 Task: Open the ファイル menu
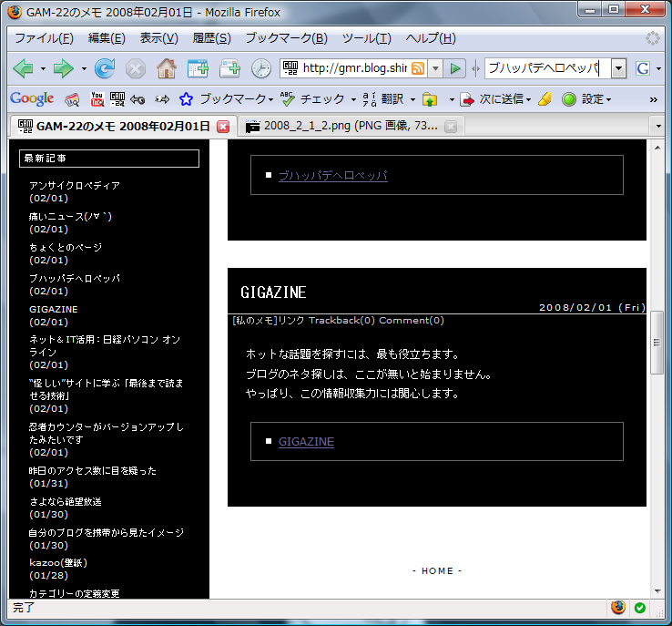[44, 38]
